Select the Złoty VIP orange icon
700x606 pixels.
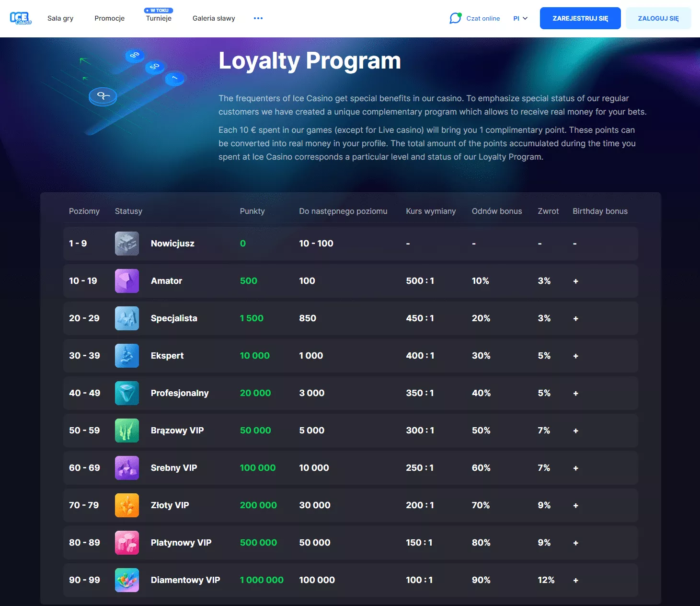point(127,505)
